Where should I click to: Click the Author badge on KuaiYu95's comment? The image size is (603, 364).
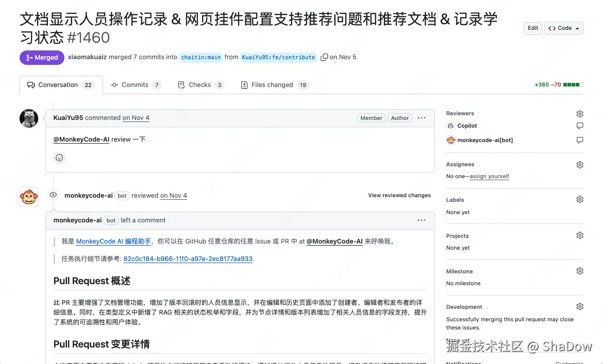point(399,118)
